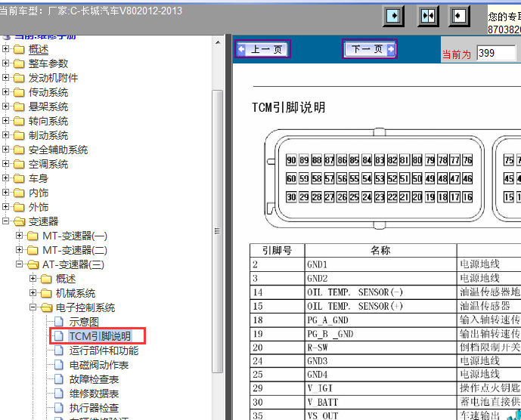This screenshot has height=420, width=521.
Task: Select the 车身 tree item
Action: pyautogui.click(x=39, y=178)
